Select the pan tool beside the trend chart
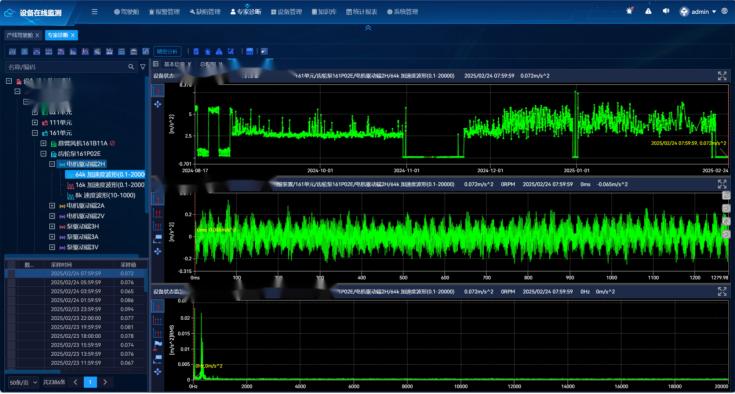 (x=158, y=104)
